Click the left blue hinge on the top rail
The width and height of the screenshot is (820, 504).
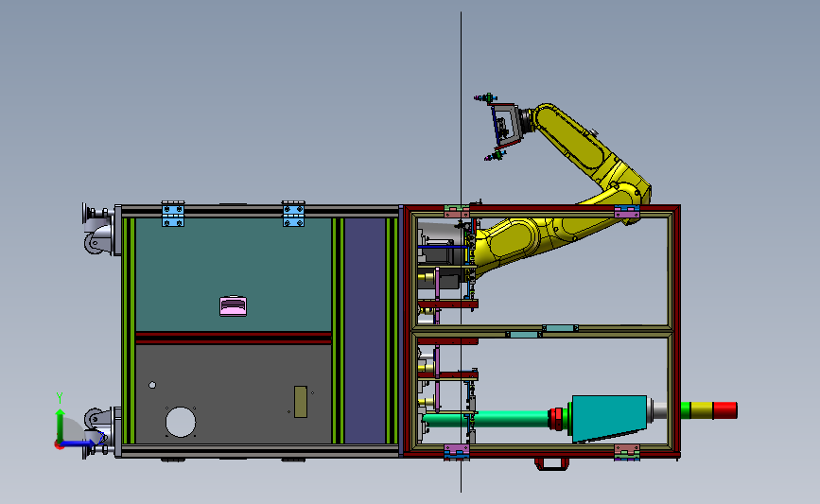point(172,214)
